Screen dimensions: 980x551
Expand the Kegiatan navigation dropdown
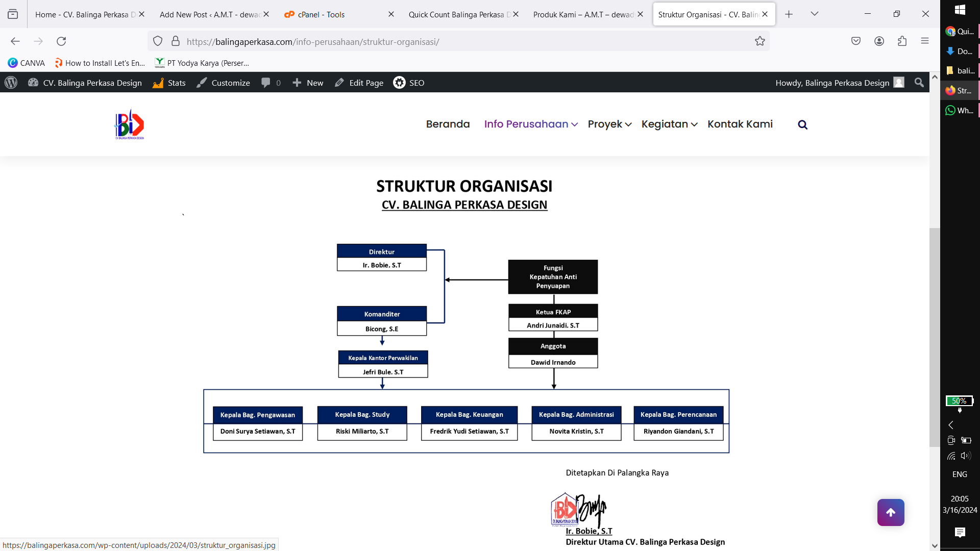pyautogui.click(x=669, y=124)
